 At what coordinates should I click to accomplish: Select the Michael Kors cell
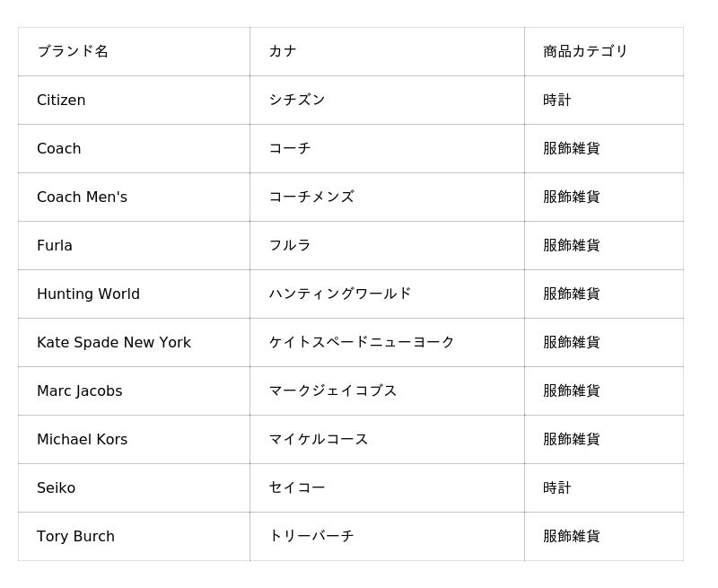(82, 439)
